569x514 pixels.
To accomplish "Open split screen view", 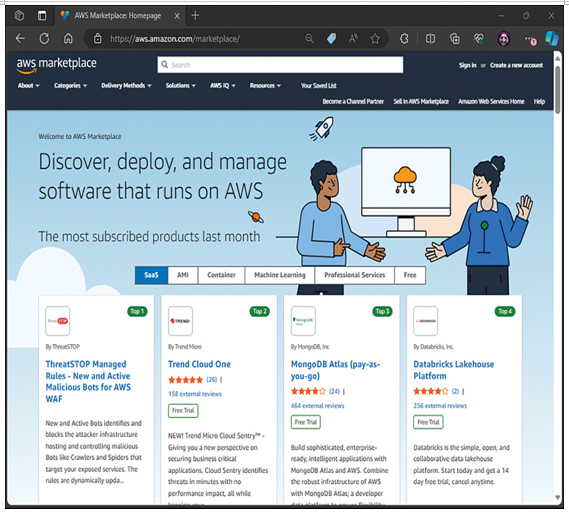I will click(430, 38).
